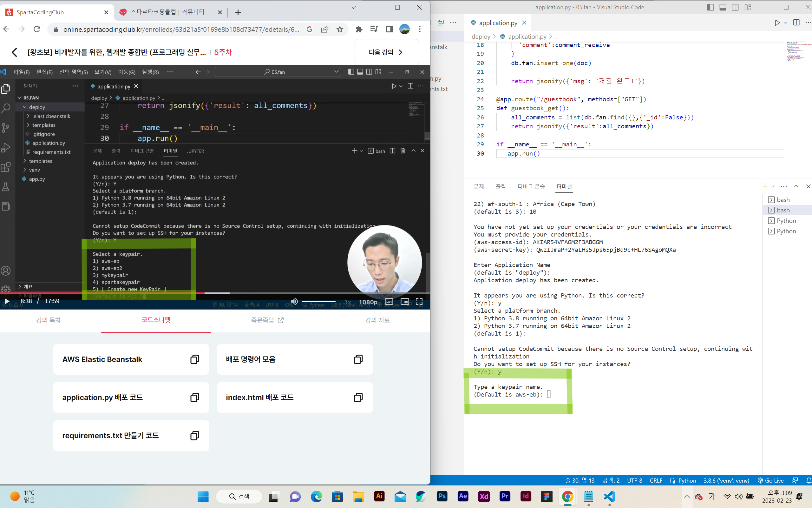Copy the requirements.txt 만들기 코드 snippet
The width and height of the screenshot is (812, 508).
point(195,435)
